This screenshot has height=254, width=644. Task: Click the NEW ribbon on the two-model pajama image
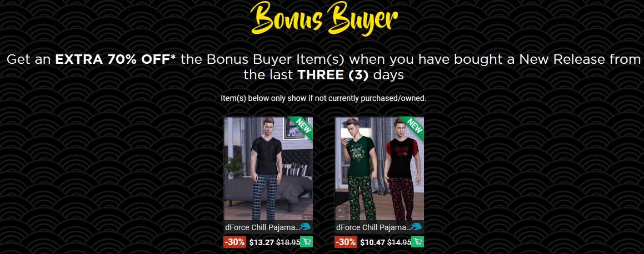coord(413,126)
